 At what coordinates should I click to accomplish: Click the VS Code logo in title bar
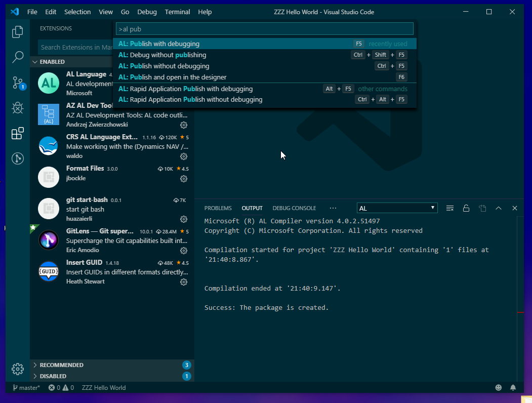point(15,12)
